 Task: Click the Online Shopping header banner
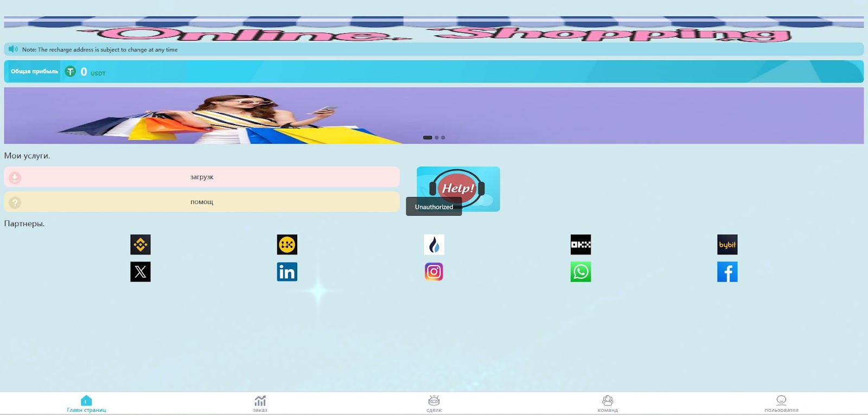(x=434, y=30)
